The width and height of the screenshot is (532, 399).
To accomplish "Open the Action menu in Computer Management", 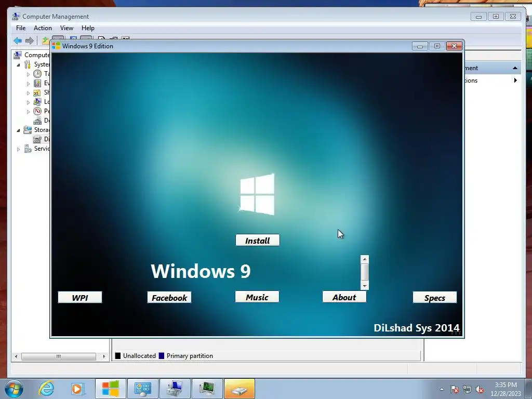I will point(43,28).
